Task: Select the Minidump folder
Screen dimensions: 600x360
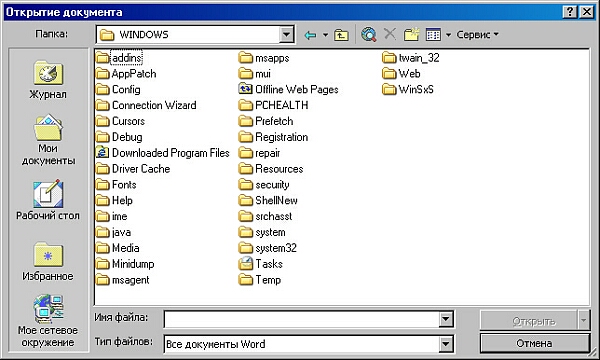Action: coord(125,264)
